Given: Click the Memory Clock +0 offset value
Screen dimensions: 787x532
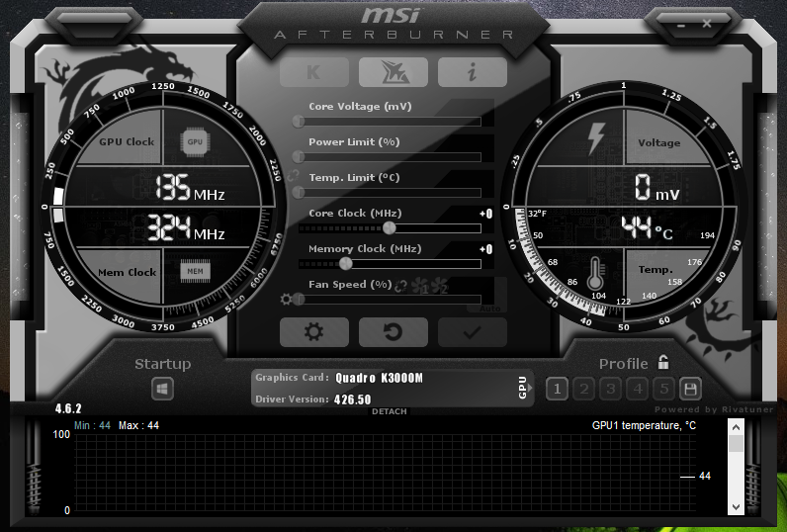Looking at the screenshot, I should tap(485, 249).
